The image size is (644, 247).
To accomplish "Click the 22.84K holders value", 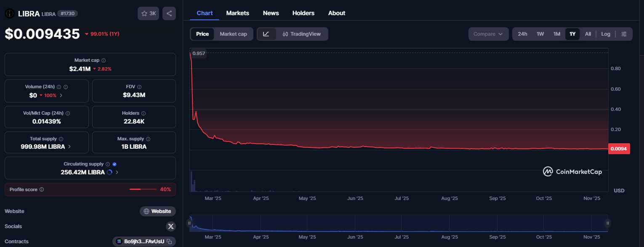I will tap(134, 121).
